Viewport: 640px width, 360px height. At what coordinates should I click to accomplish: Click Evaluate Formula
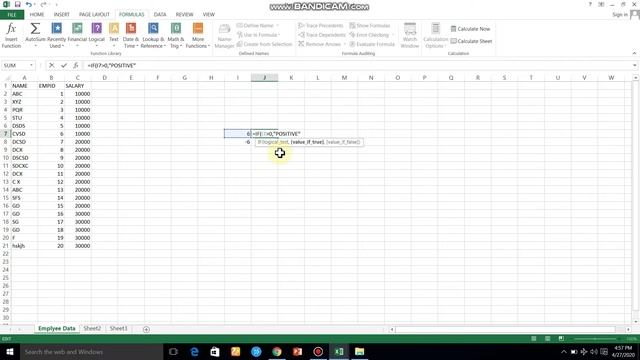372,44
